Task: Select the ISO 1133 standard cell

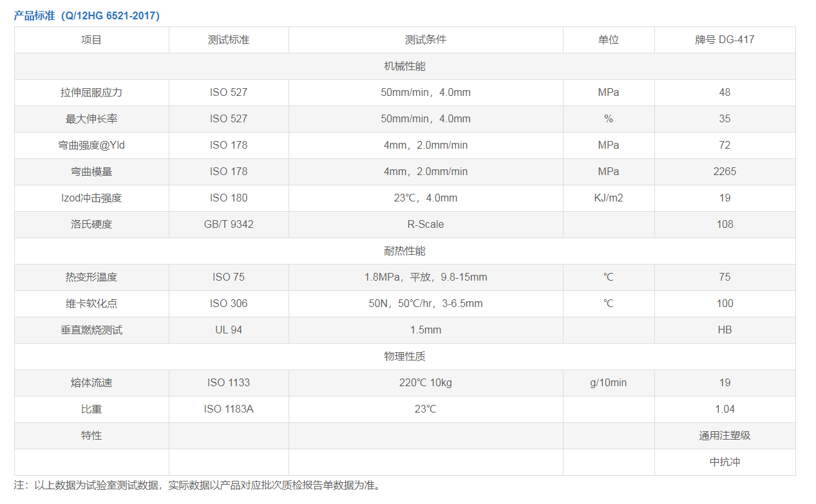Action: tap(229, 383)
